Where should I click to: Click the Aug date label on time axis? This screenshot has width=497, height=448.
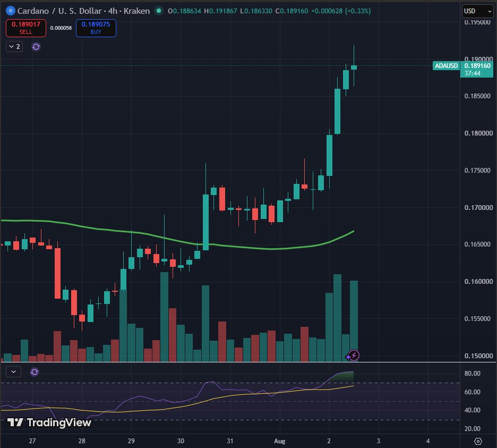[279, 441]
